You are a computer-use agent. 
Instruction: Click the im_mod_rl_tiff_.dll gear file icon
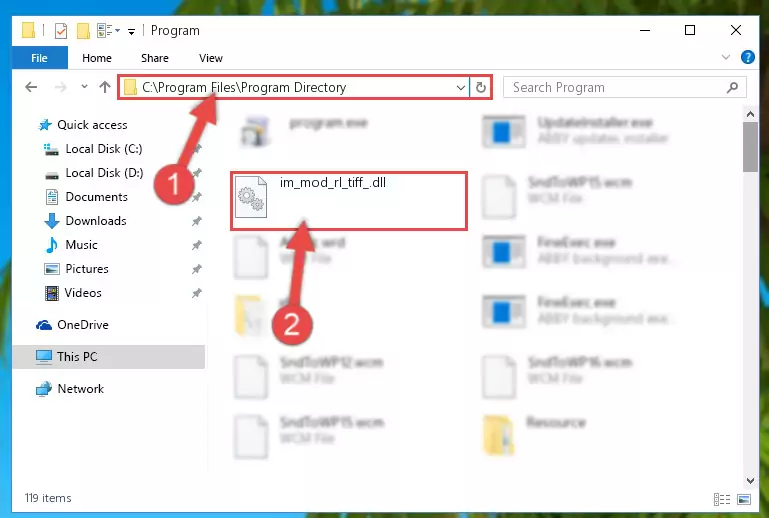(251, 197)
